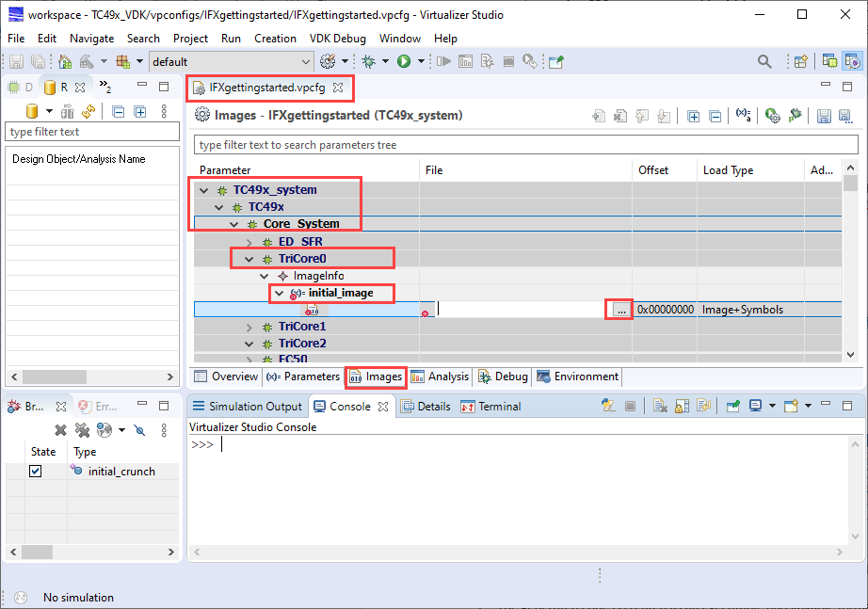The height and width of the screenshot is (609, 868).
Task: Pin the Console view
Action: [x=731, y=406]
